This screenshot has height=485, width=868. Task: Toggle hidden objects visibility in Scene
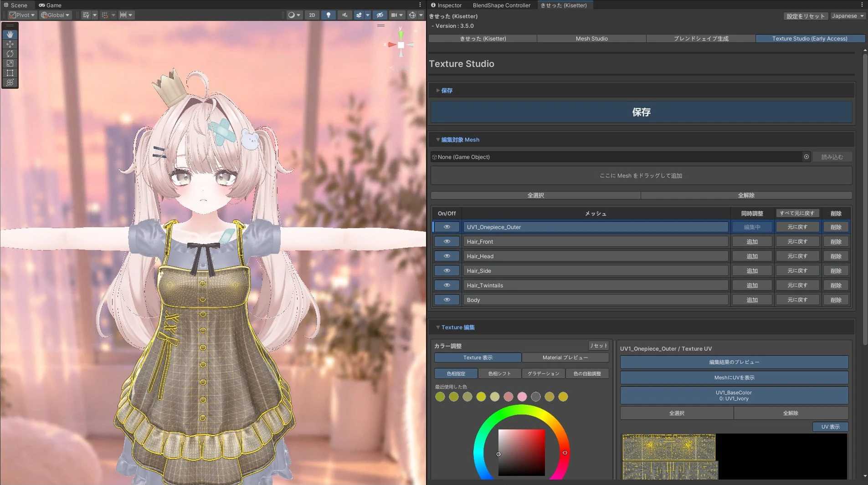click(380, 15)
